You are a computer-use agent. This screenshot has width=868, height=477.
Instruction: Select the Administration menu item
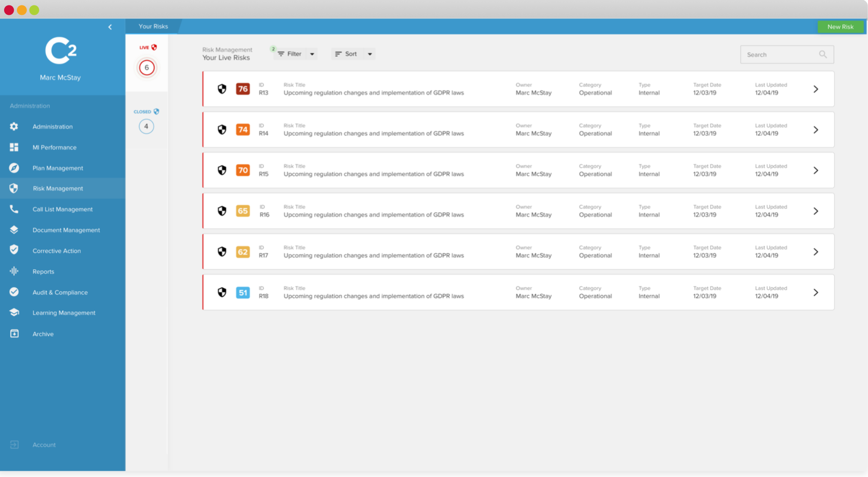point(52,126)
